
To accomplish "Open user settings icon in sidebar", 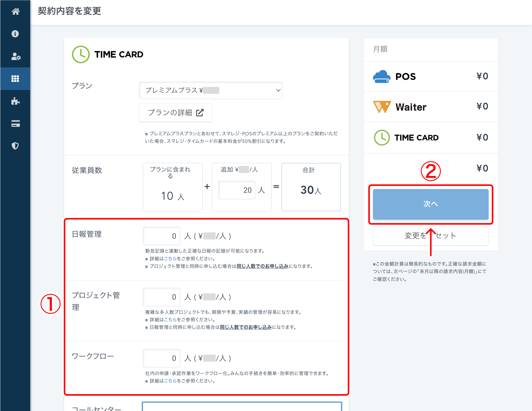I will point(16,56).
